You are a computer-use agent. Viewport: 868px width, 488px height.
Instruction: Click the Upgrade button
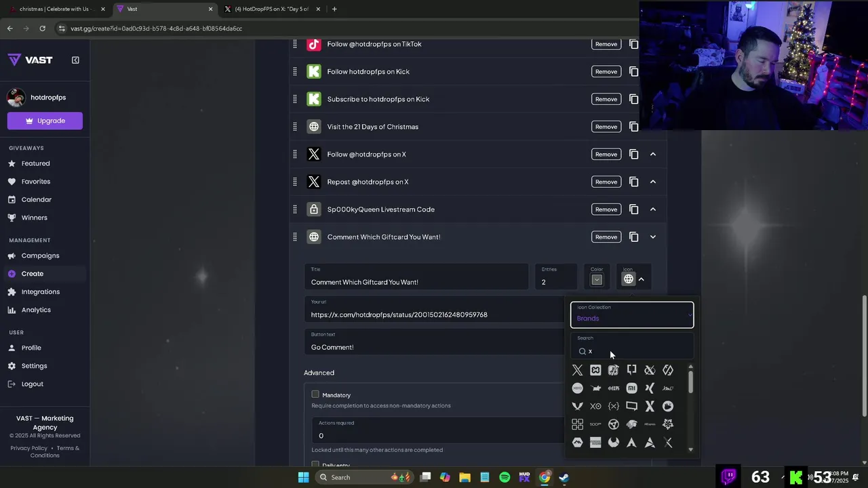[x=45, y=121]
